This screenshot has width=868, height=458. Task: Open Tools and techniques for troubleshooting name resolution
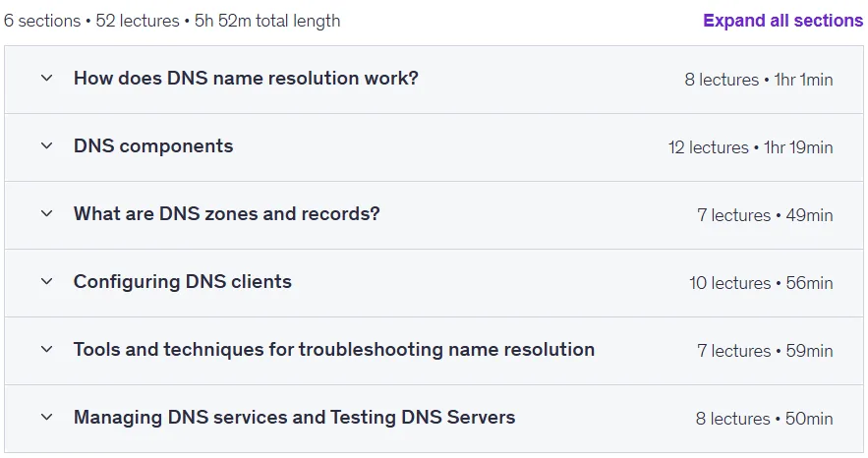334,350
